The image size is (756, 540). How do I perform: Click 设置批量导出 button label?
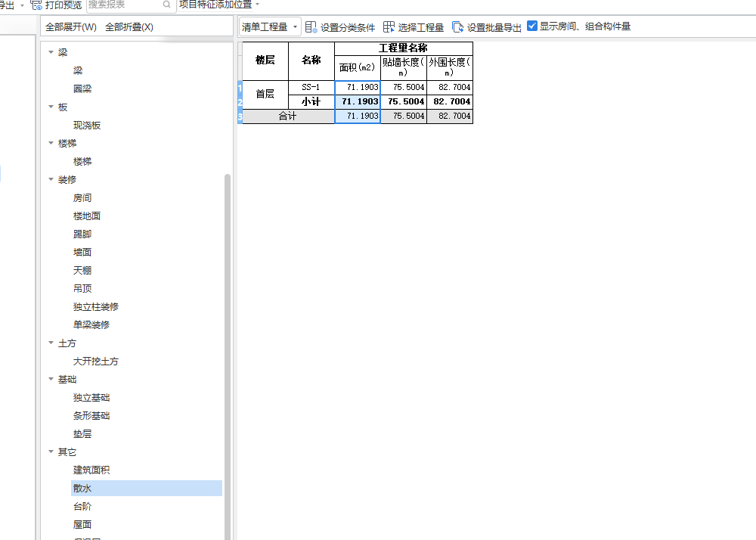tap(494, 27)
